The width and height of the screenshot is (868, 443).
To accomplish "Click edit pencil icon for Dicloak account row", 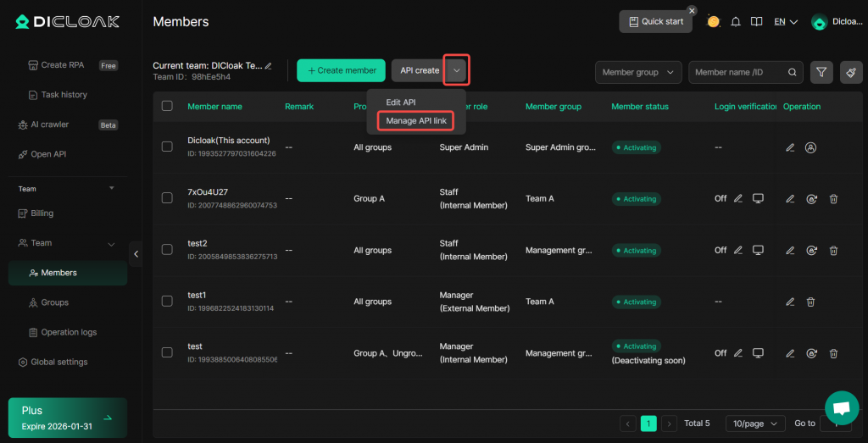I will [790, 147].
